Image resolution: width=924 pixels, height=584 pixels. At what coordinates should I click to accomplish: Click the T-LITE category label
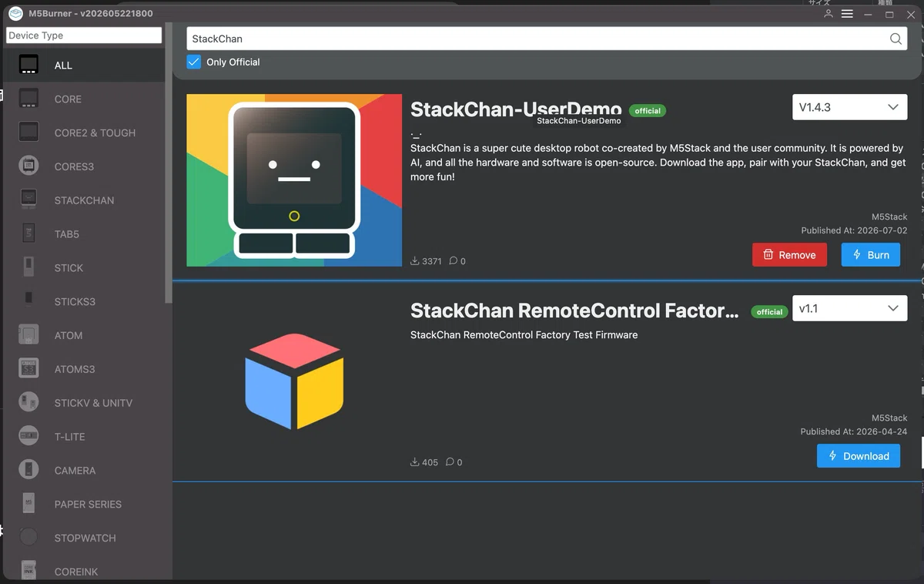(69, 436)
